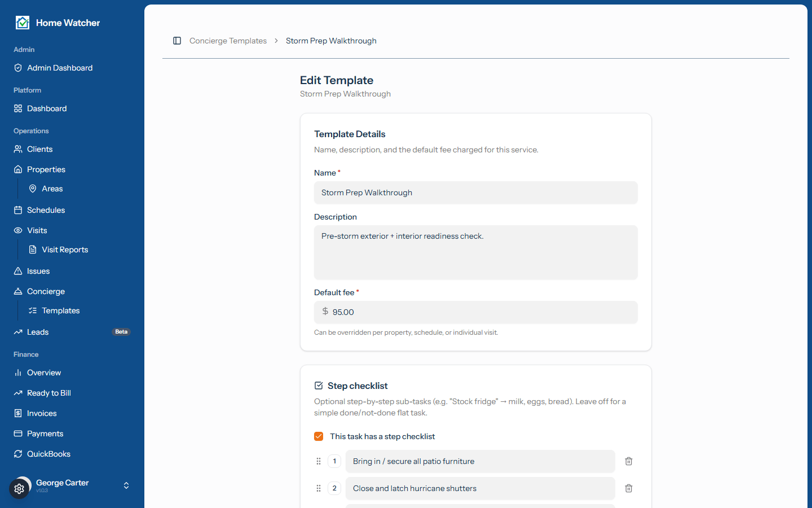Click the 'Edit Template' heading
The width and height of the screenshot is (812, 508).
(x=337, y=80)
